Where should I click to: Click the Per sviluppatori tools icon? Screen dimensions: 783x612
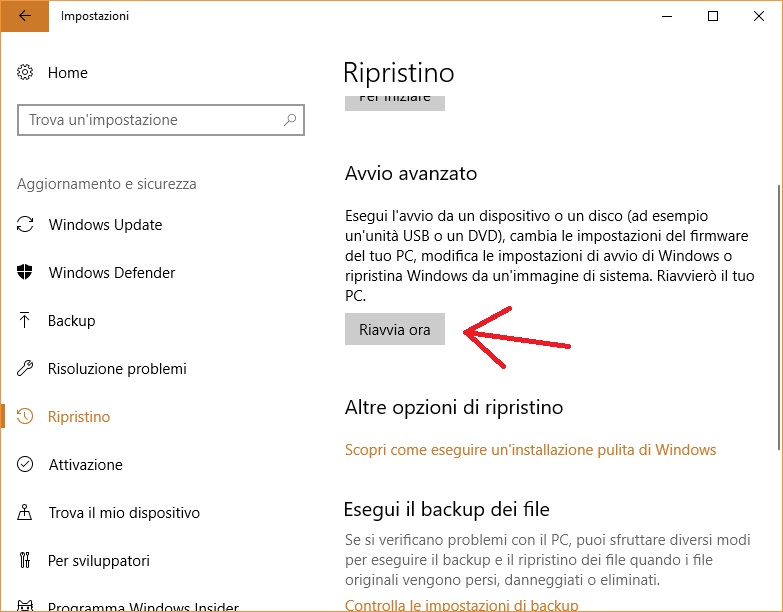pos(24,560)
